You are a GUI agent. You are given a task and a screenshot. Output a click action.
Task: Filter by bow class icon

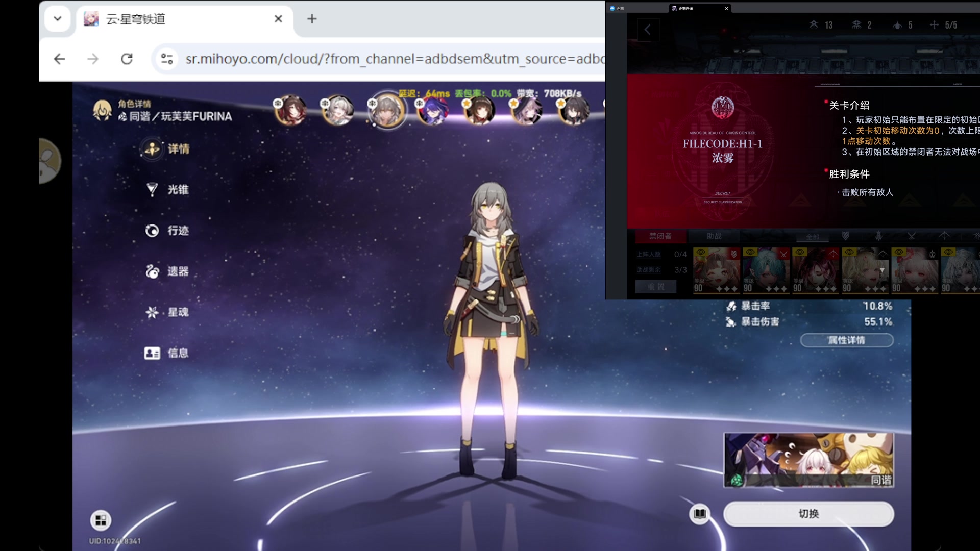[x=945, y=236]
